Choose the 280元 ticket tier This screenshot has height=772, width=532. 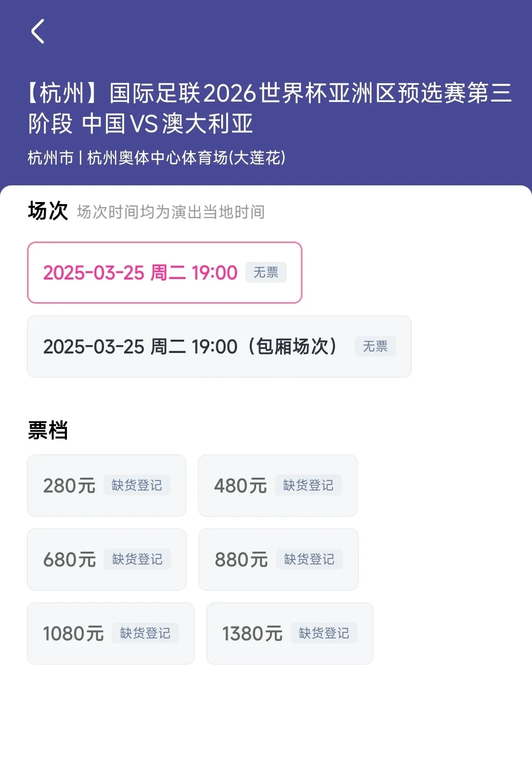(x=69, y=486)
